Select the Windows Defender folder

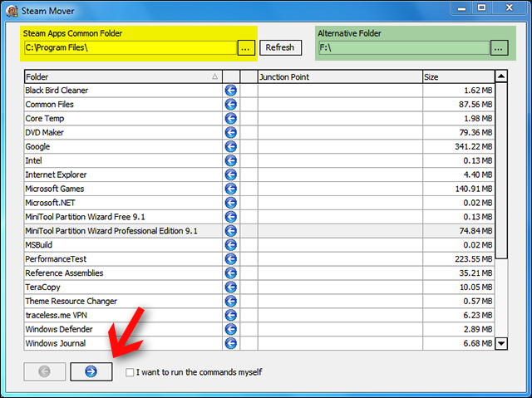pos(124,329)
